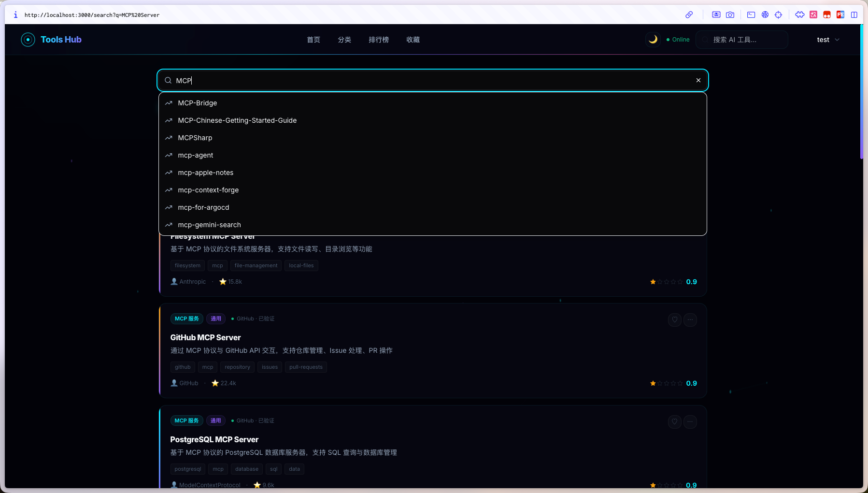Click the copy link chain icon
This screenshot has height=493, width=868.
tap(689, 15)
